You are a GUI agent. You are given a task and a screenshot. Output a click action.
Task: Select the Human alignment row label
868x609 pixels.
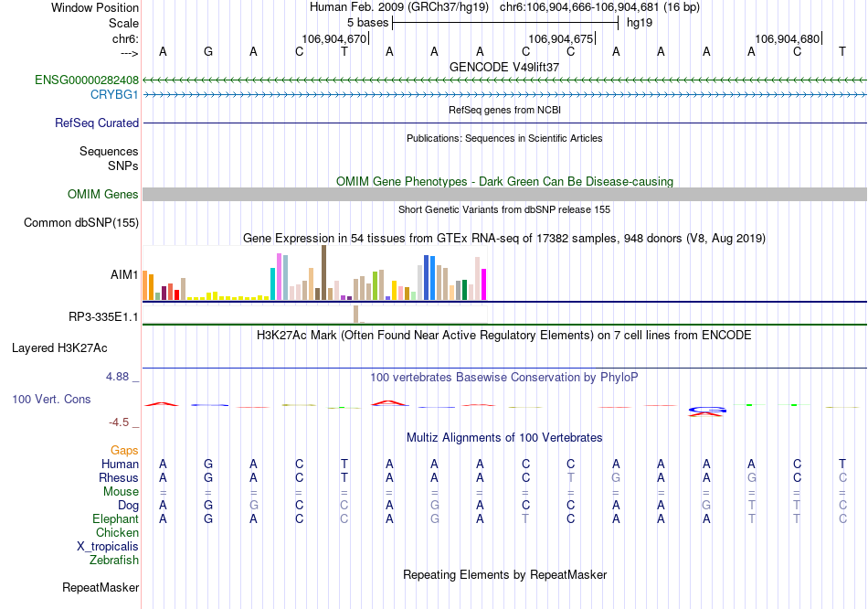pyautogui.click(x=120, y=465)
